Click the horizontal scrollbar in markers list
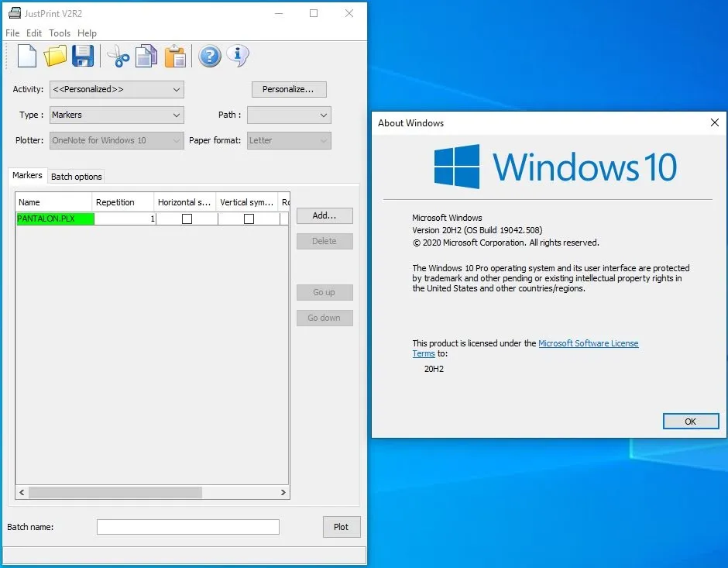This screenshot has width=728, height=568. tap(116, 492)
